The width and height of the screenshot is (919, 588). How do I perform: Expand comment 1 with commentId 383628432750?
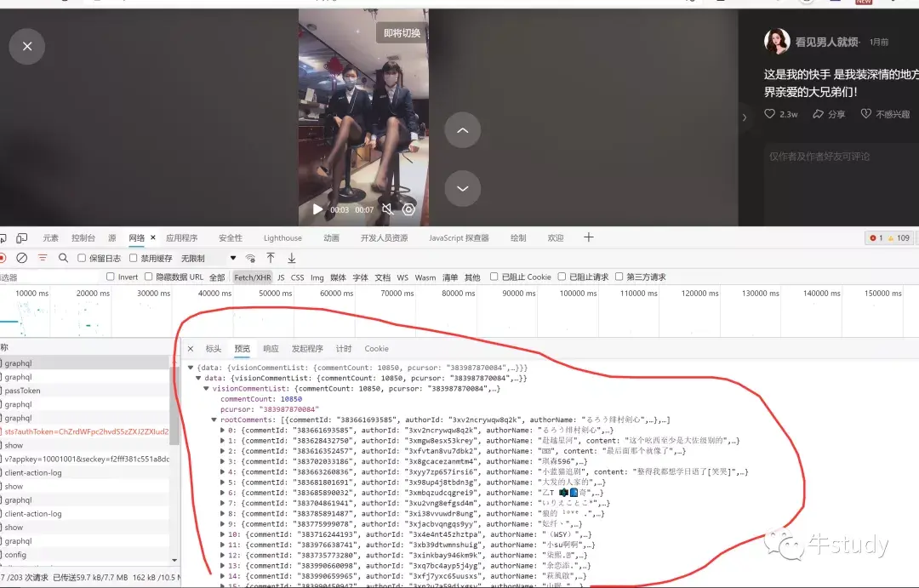coord(222,441)
